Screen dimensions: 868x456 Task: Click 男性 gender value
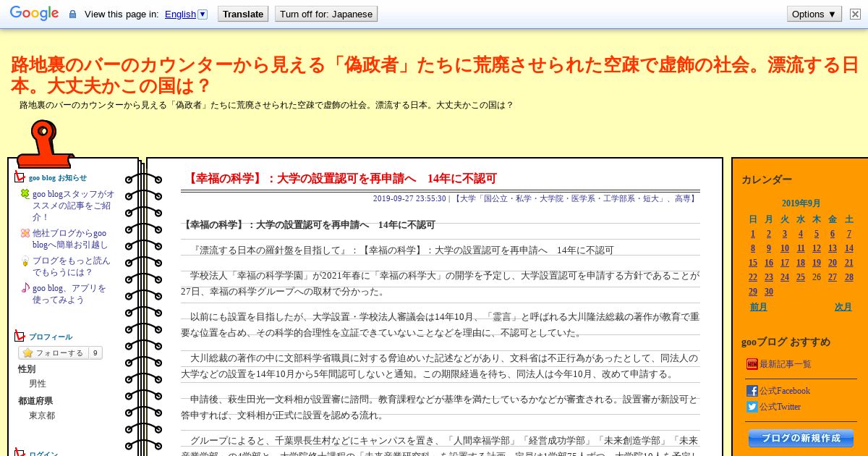(x=38, y=384)
